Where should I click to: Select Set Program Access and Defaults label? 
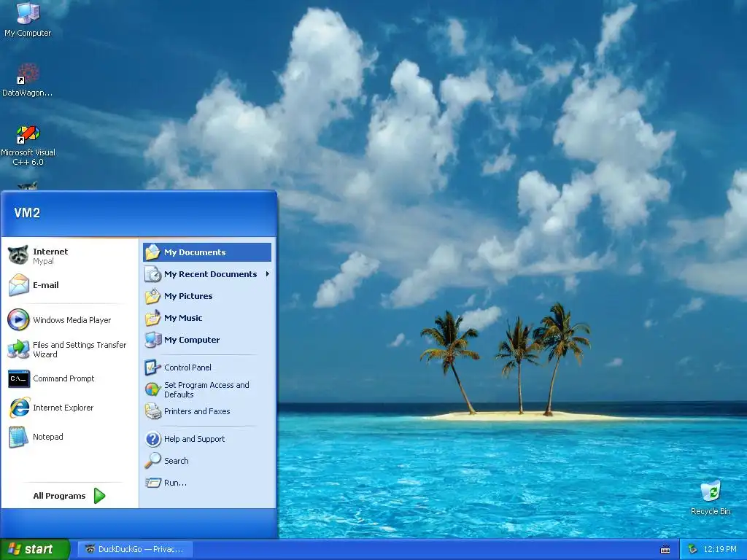tap(206, 389)
